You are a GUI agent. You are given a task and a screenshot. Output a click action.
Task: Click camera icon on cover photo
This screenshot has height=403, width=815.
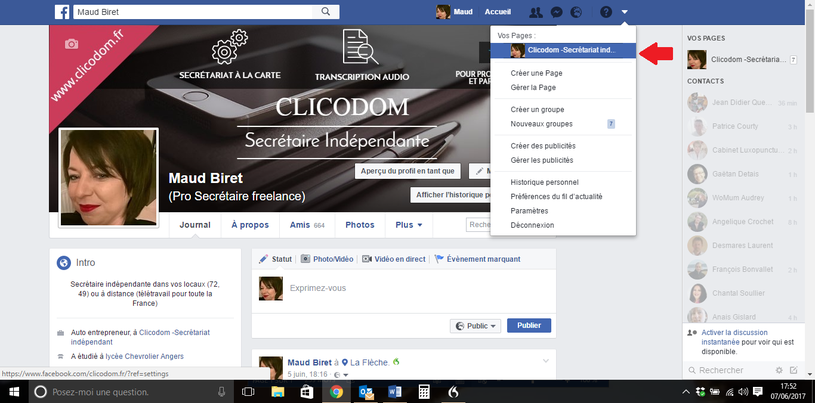(x=72, y=44)
